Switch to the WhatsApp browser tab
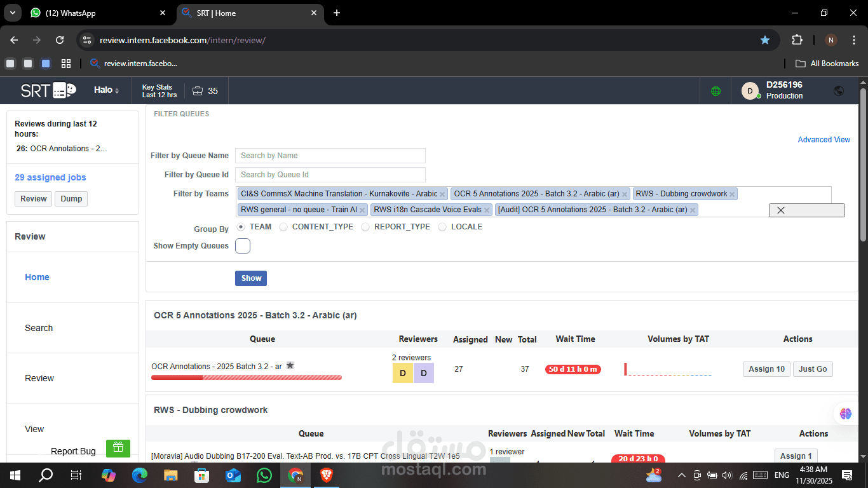Viewport: 868px width, 488px height. (98, 13)
